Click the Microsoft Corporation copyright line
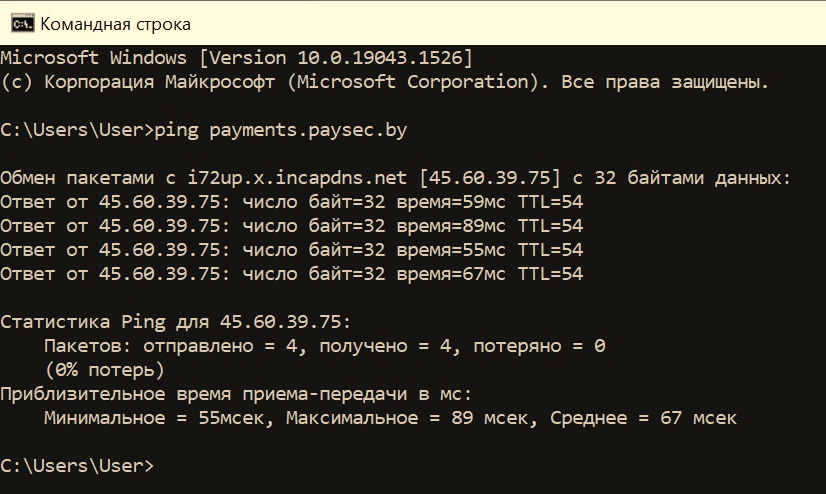826x494 pixels. pos(385,82)
